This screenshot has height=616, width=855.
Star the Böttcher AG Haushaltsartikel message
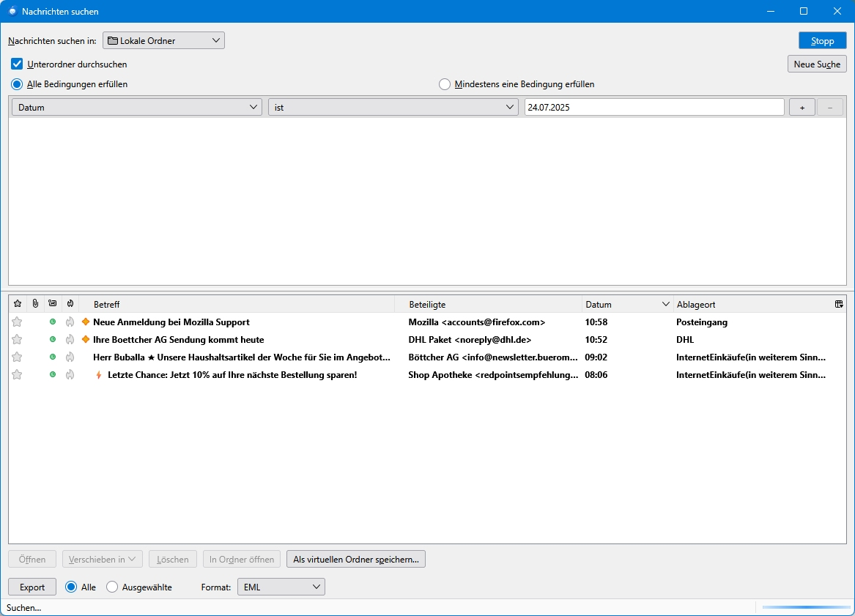(x=17, y=357)
